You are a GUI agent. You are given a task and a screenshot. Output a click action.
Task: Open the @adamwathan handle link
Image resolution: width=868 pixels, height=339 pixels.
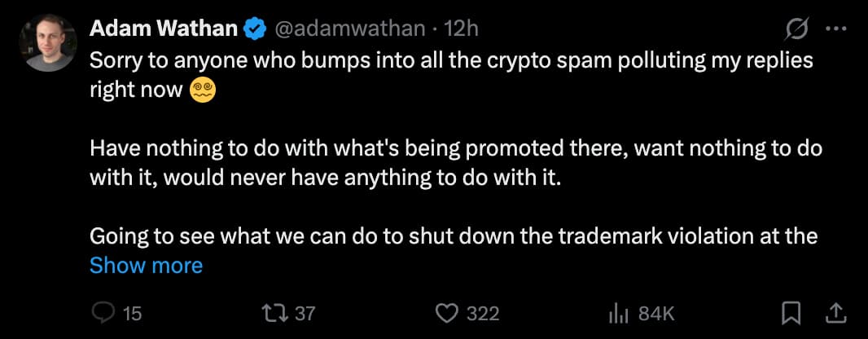pos(350,29)
